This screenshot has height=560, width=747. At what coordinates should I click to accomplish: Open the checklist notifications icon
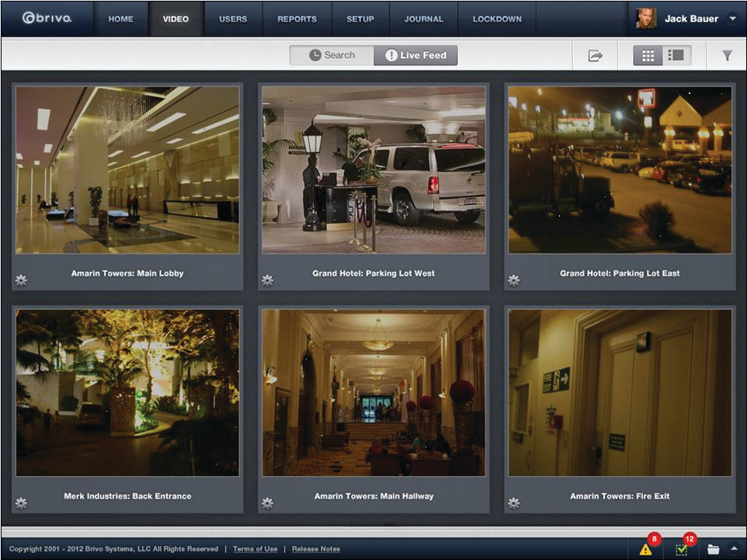pyautogui.click(x=682, y=549)
